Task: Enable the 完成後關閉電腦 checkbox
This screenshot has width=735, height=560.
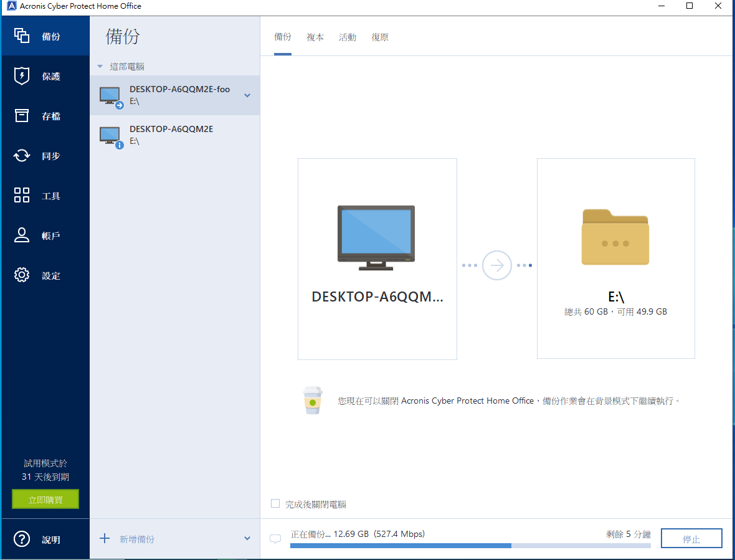Action: [275, 504]
